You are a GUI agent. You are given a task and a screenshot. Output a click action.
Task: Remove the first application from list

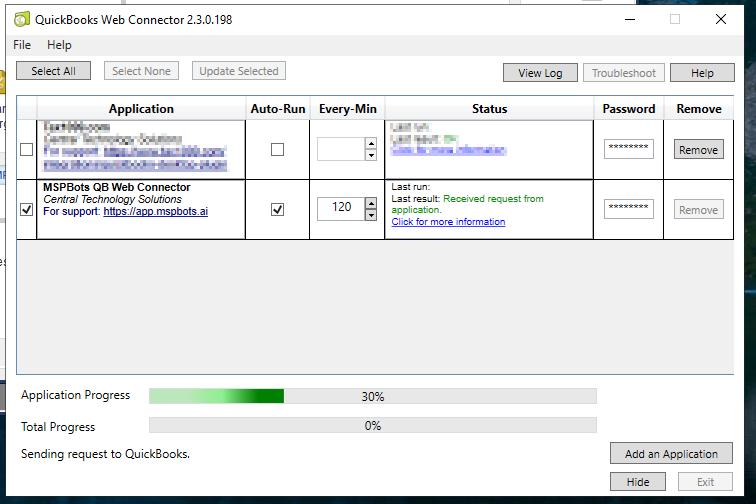coord(698,150)
